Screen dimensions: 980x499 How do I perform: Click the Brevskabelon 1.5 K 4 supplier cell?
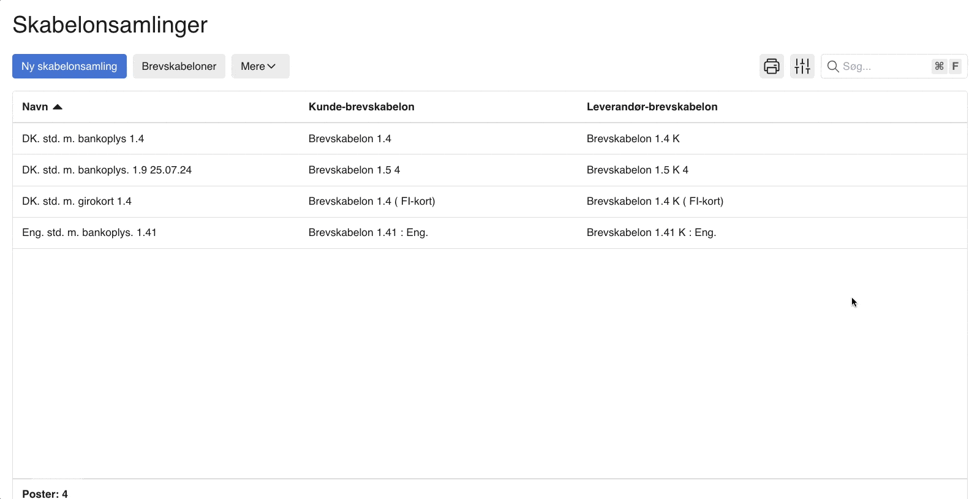[637, 170]
